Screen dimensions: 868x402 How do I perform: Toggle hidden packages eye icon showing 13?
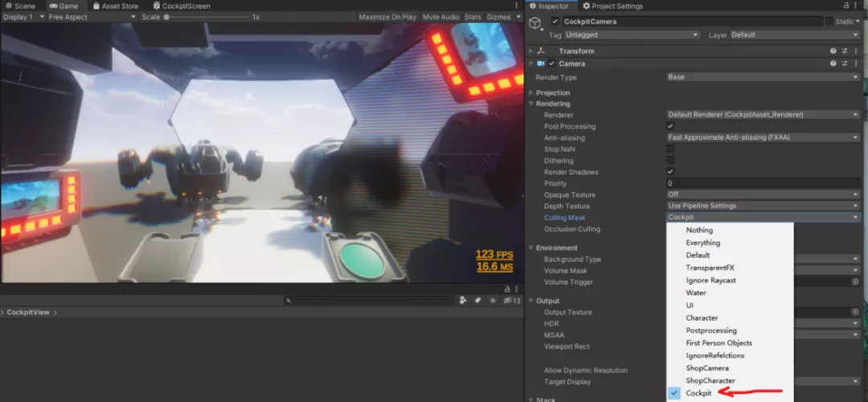click(x=512, y=301)
